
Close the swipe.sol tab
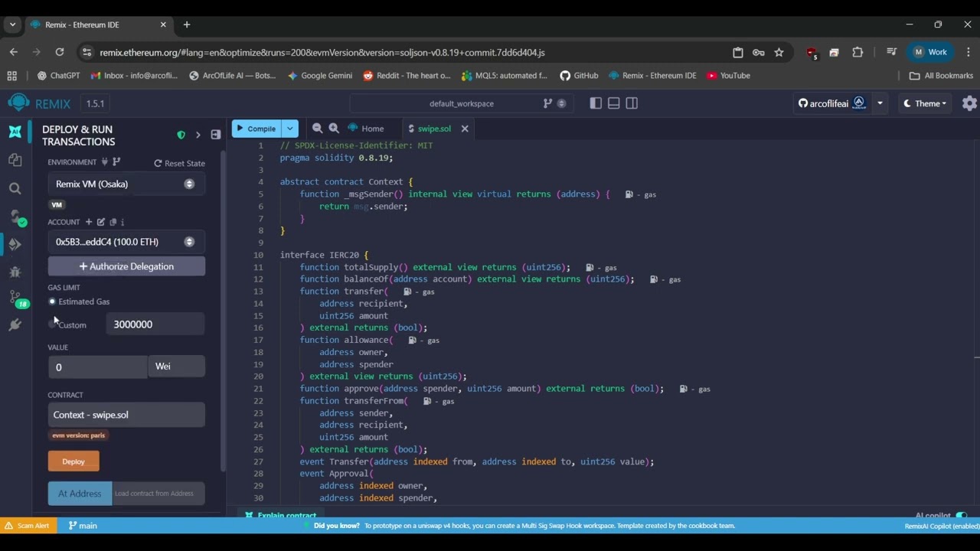465,129
